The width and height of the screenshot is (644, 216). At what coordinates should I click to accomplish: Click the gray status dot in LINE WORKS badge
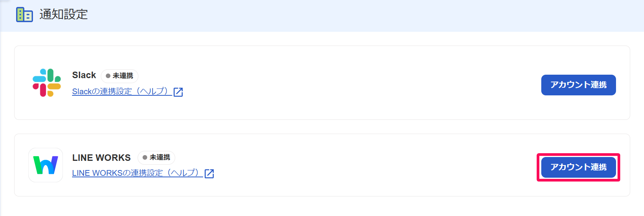pos(145,157)
